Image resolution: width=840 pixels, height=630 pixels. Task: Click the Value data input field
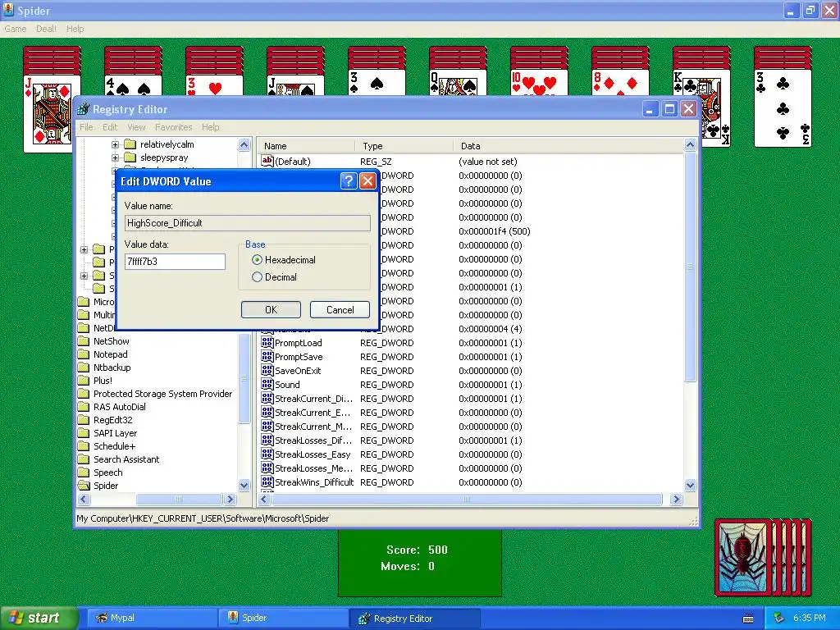click(175, 262)
